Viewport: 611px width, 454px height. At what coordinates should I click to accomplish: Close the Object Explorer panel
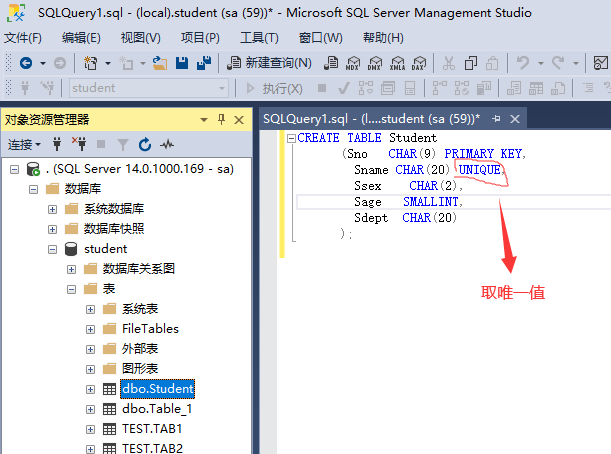pos(239,120)
